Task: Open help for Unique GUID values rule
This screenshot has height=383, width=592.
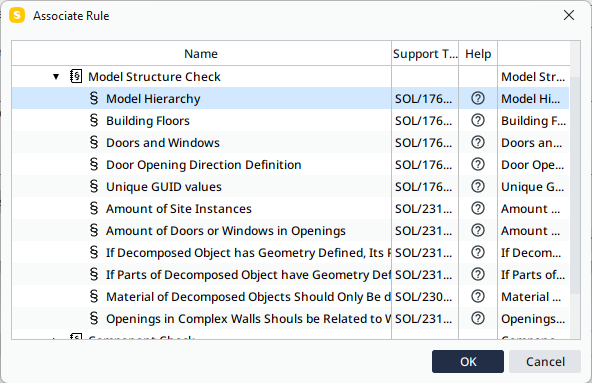Action: 478,186
